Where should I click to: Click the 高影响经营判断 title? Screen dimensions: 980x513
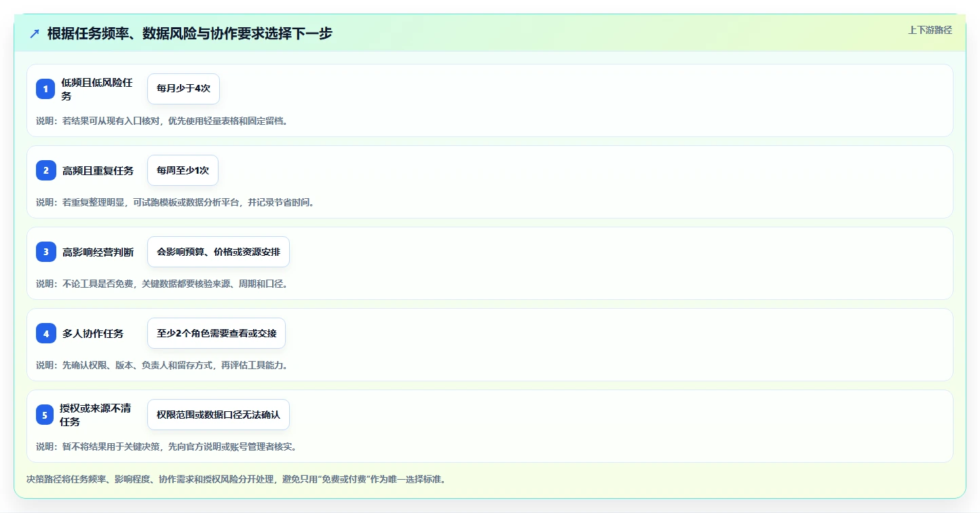98,252
